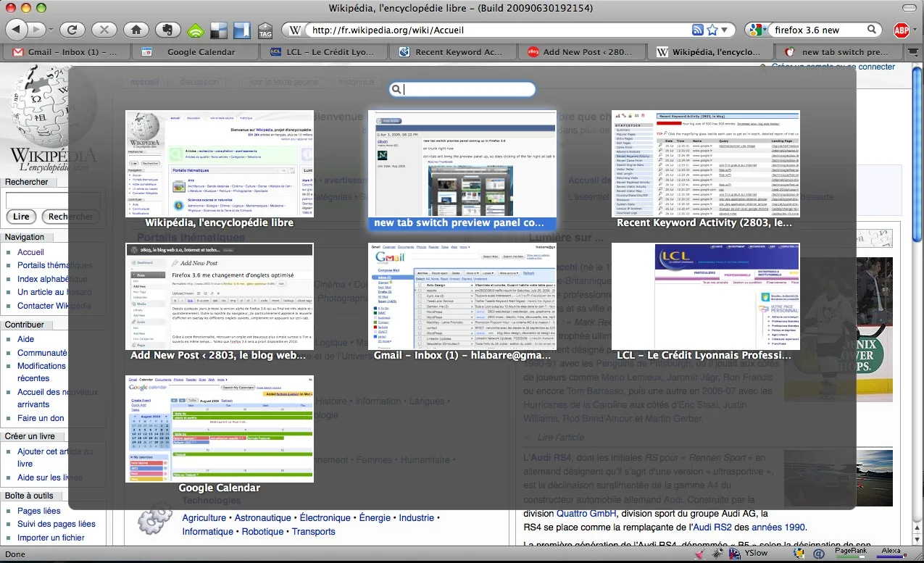Select the Google Calendar preview thumbnail
924x563 pixels.
click(220, 429)
